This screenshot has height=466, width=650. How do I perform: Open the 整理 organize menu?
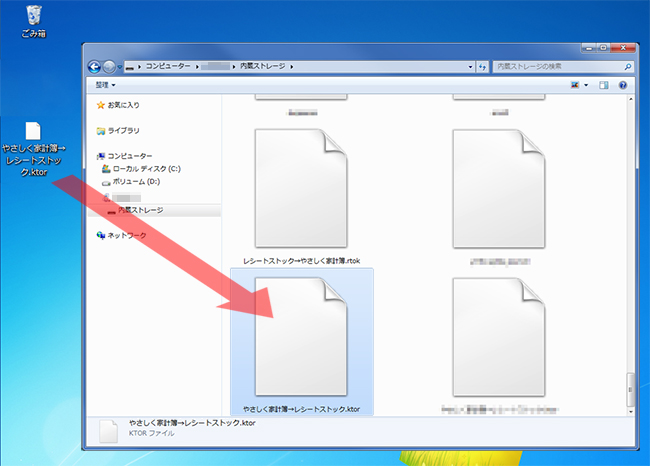point(105,85)
